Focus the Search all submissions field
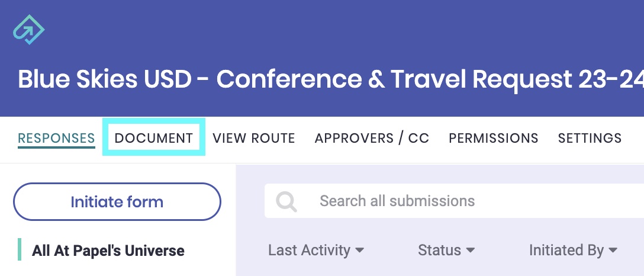The width and height of the screenshot is (644, 276). click(454, 201)
